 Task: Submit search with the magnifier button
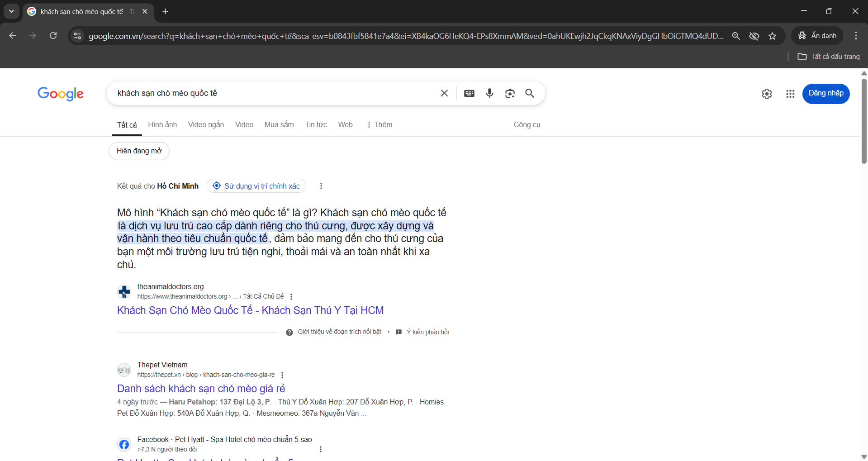pos(530,93)
